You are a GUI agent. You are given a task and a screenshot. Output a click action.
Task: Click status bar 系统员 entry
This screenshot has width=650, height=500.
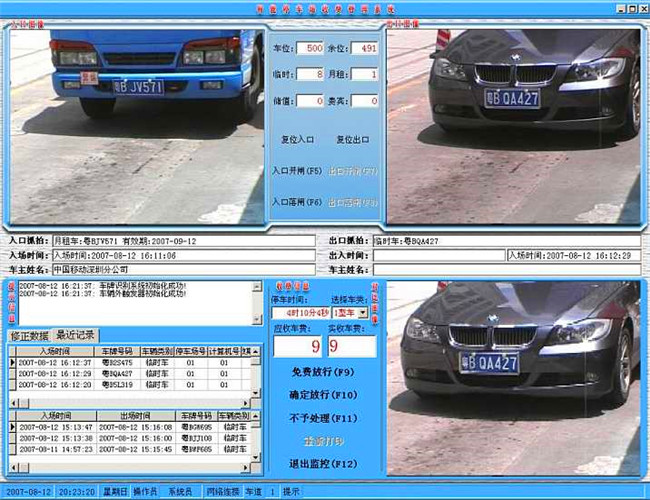click(180, 492)
